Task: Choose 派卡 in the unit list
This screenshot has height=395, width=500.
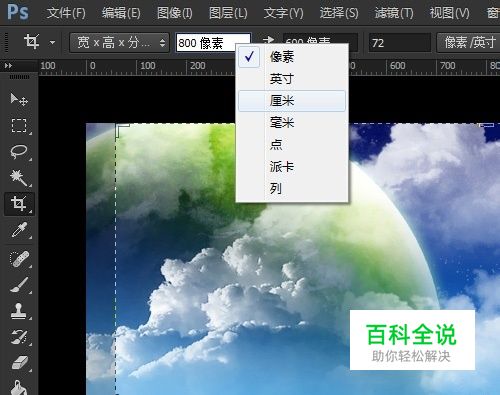Action: [292, 166]
